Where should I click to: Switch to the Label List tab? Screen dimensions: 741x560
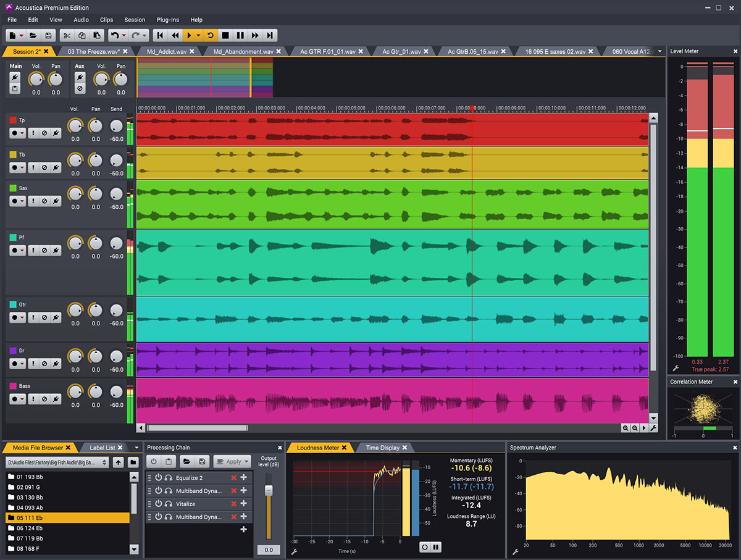pos(103,448)
